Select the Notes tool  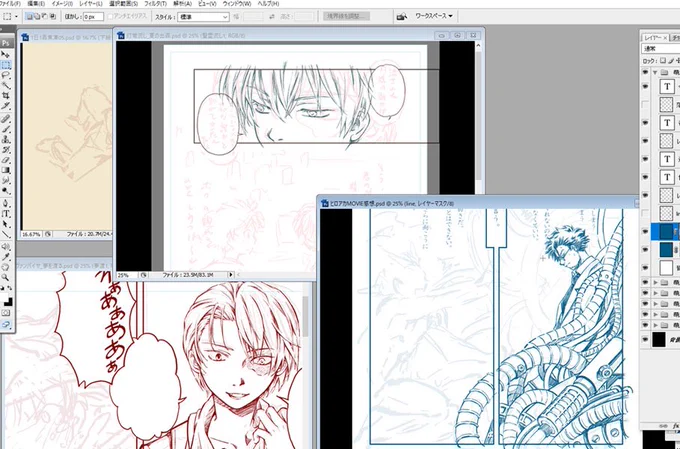[x=6, y=246]
